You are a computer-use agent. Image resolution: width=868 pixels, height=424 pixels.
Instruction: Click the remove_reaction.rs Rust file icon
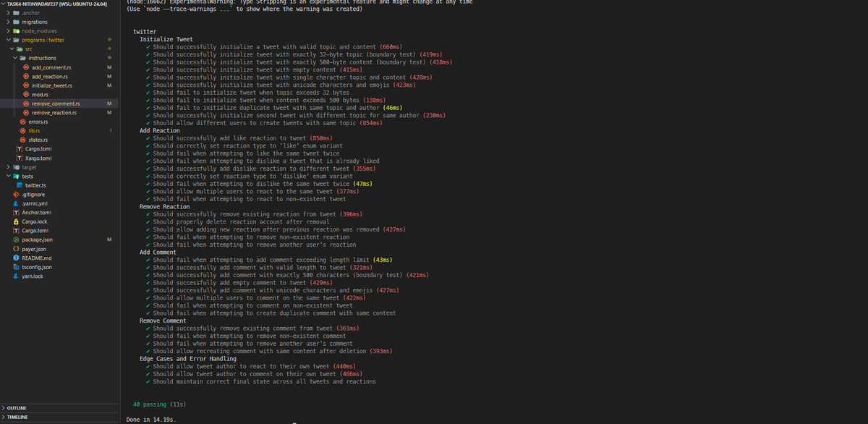[26, 113]
